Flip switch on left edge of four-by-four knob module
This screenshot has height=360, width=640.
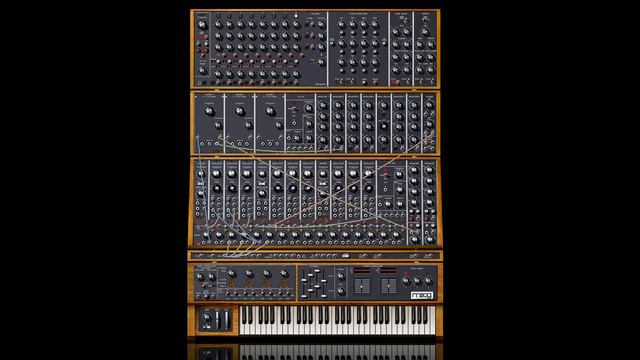(332, 43)
